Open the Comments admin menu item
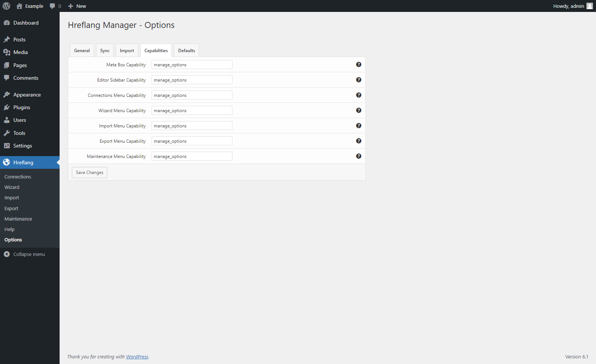596x364 pixels. [30, 78]
